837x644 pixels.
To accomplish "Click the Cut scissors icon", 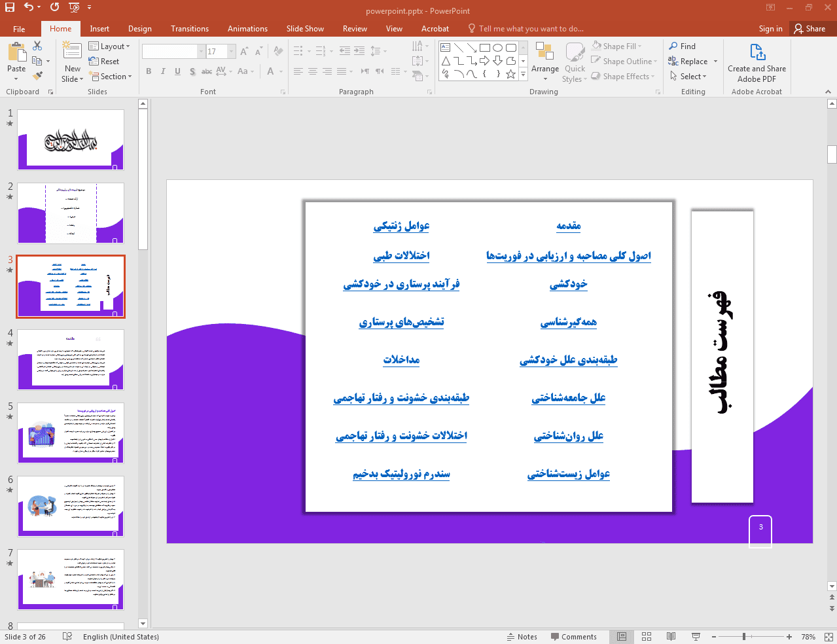I will [x=37, y=46].
